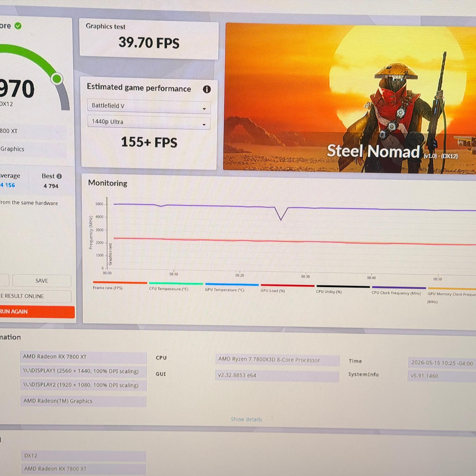Click the Graphics test marker on the chart

pos(110,254)
